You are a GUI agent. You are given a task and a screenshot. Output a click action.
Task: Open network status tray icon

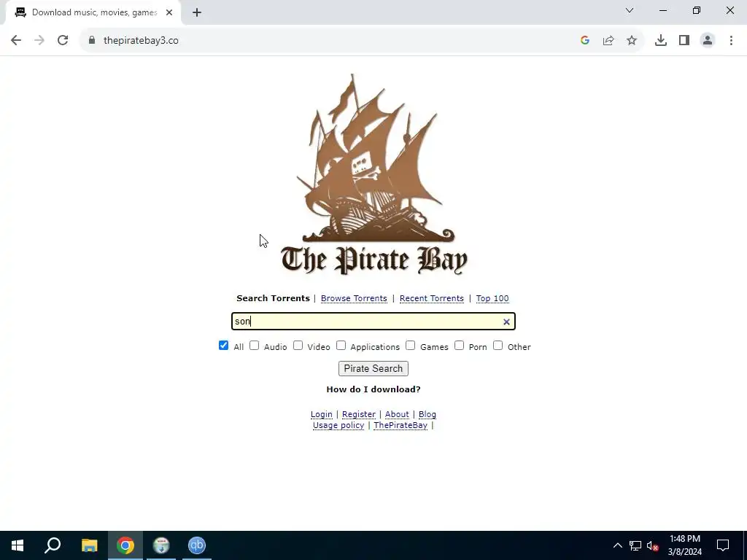(x=635, y=545)
